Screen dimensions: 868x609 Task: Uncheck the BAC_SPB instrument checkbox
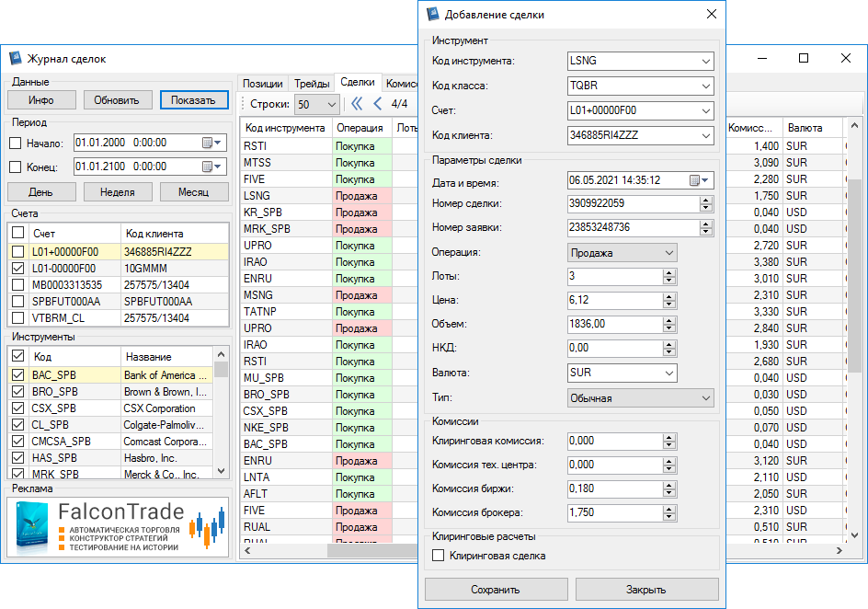pyautogui.click(x=17, y=375)
